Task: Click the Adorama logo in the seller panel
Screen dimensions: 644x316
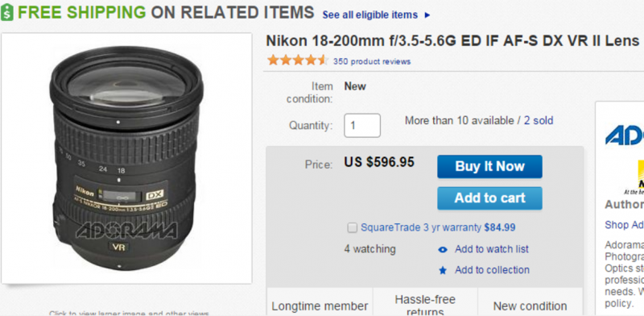Action: pyautogui.click(x=625, y=135)
